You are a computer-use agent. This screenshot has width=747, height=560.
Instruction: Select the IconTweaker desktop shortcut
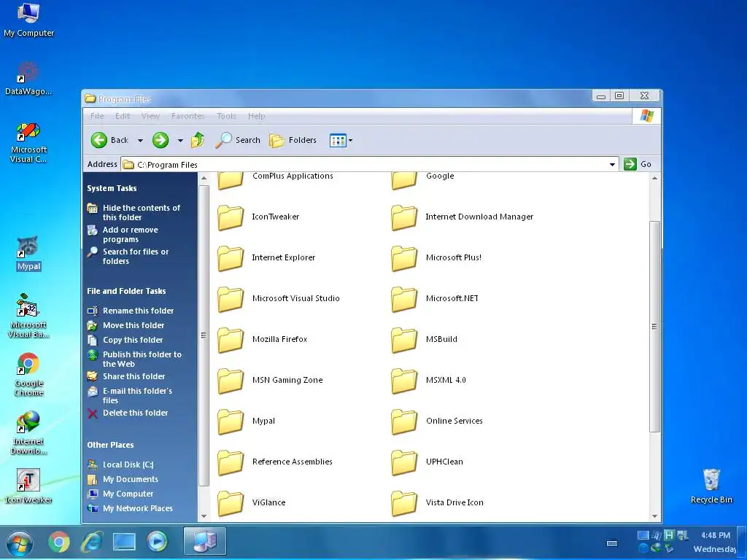point(28,486)
